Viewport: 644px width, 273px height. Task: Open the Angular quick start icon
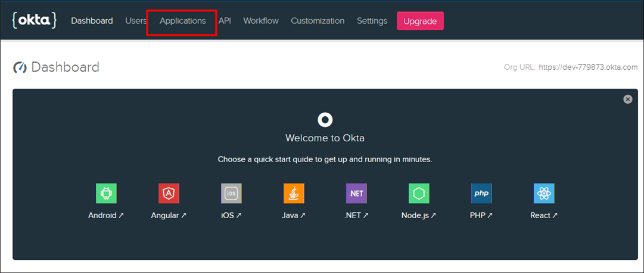(x=169, y=193)
